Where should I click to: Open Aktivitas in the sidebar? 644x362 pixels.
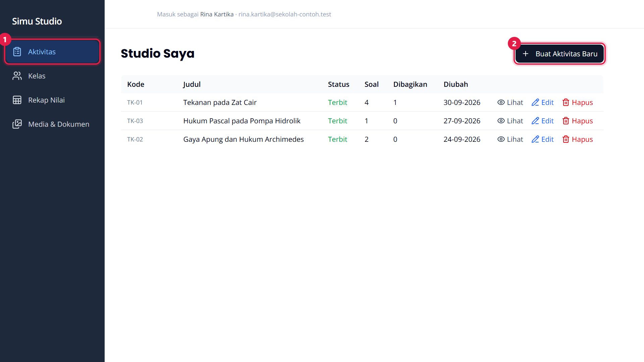point(52,52)
